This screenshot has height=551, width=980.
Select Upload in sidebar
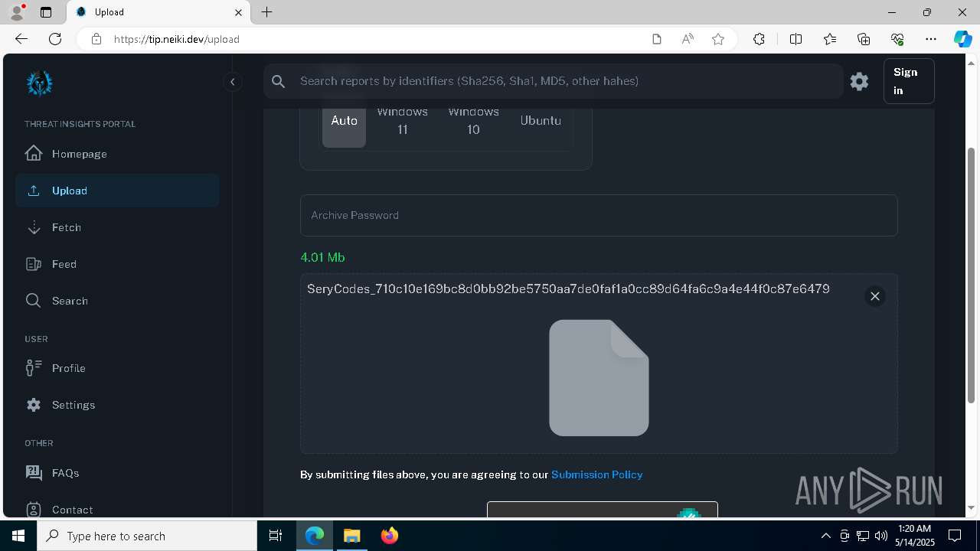click(117, 191)
